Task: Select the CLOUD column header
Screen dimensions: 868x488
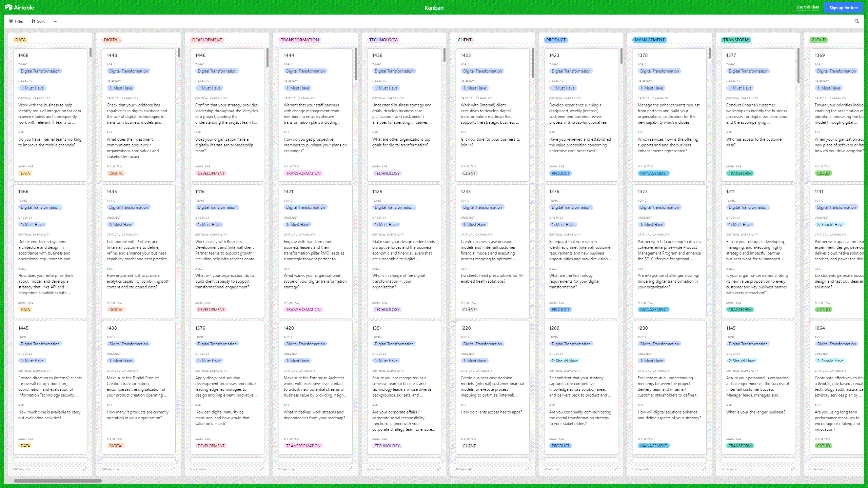Action: tap(818, 40)
